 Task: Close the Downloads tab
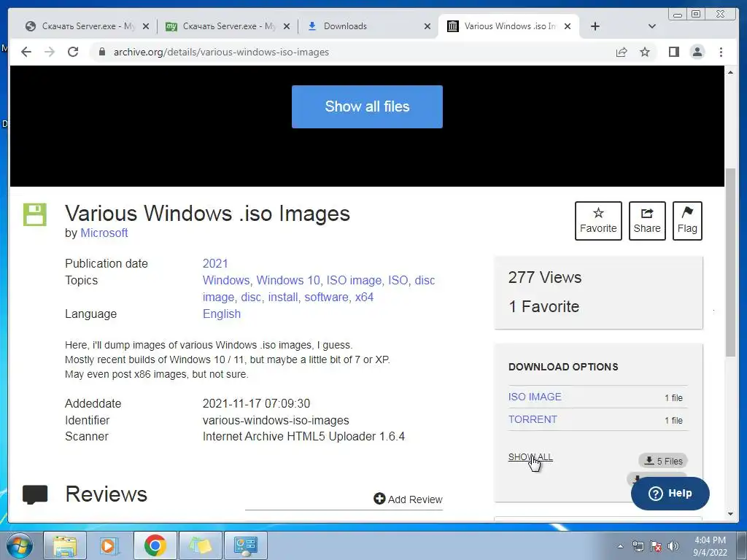[427, 26]
